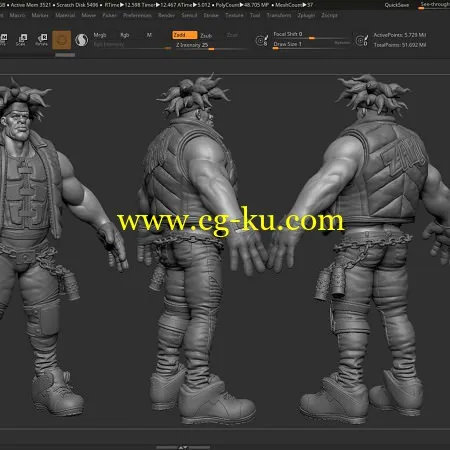Image resolution: width=450 pixels, height=450 pixels.
Task: Click the Scratch Disk 5496 status text
Action: [x=77, y=5]
